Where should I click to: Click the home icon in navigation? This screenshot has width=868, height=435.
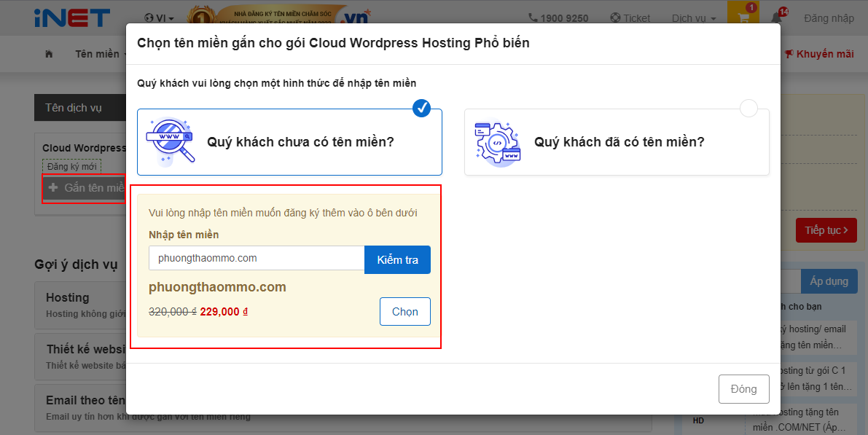[x=49, y=54]
